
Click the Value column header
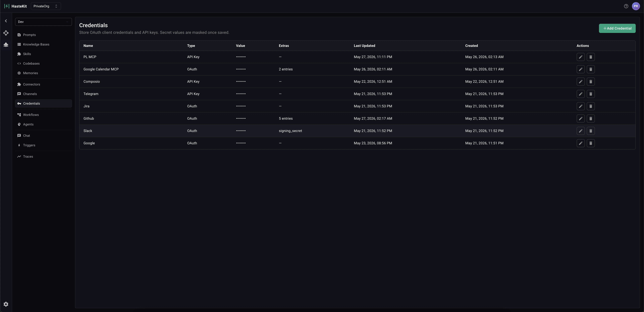point(240,46)
